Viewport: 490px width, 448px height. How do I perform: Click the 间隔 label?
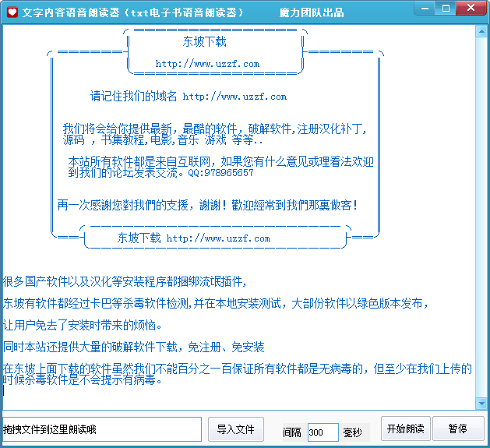(292, 432)
